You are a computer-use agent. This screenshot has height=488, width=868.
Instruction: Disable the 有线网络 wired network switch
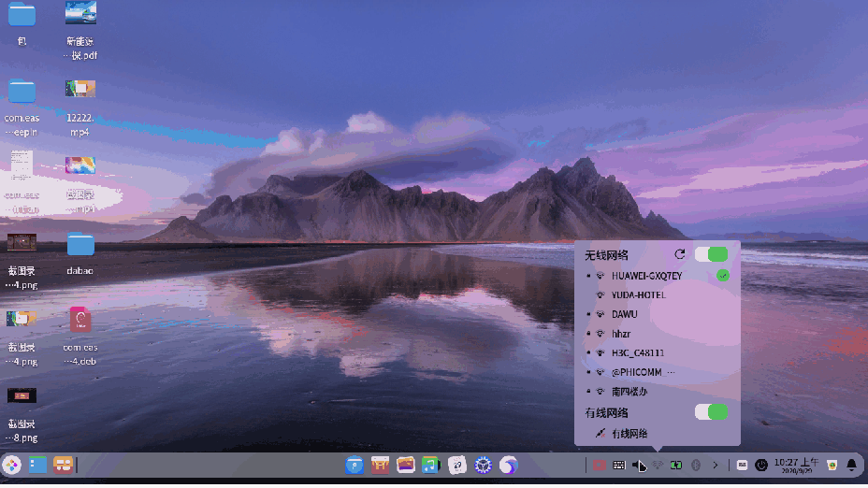click(x=712, y=411)
